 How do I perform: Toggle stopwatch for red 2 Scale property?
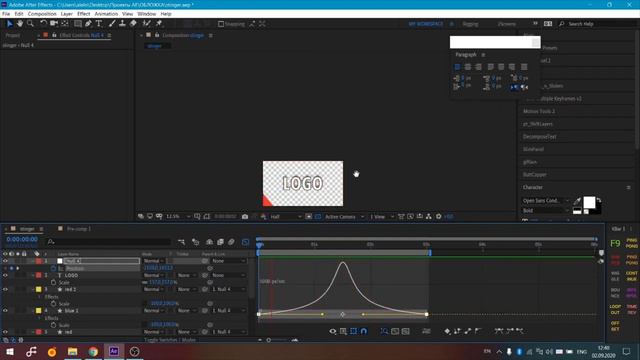(53, 304)
